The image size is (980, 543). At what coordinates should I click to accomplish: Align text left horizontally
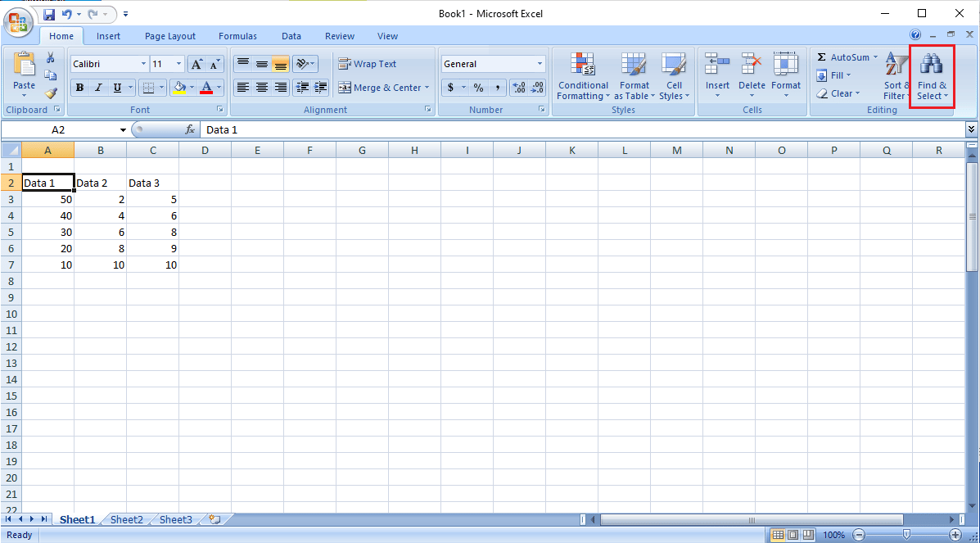pyautogui.click(x=243, y=88)
